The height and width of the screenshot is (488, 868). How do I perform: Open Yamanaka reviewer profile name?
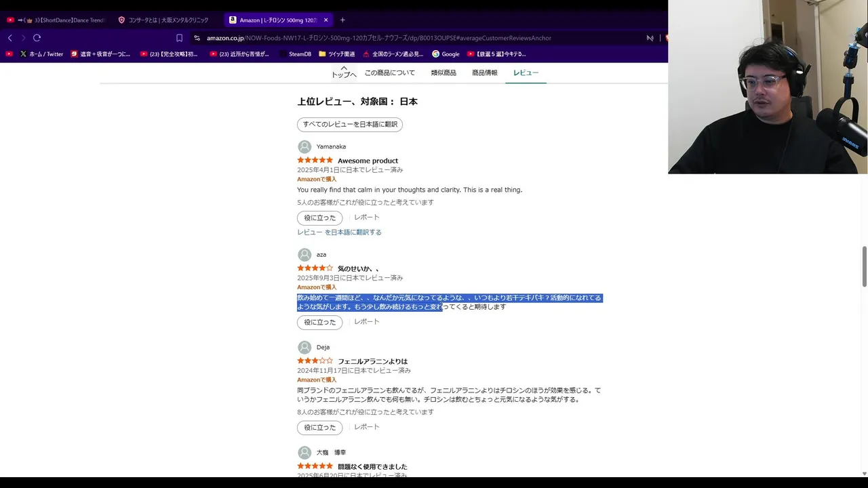(x=331, y=146)
